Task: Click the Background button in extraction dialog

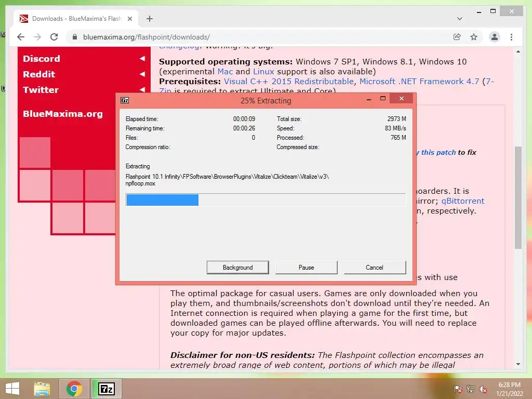Action: click(x=238, y=268)
